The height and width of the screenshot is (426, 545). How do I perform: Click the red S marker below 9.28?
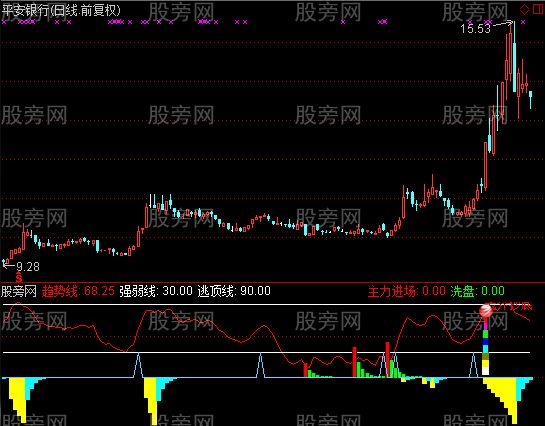19,278
